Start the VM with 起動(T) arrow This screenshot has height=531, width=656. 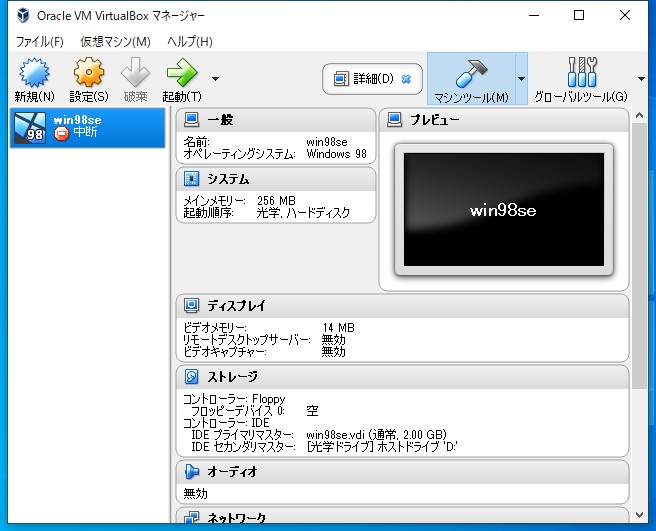(x=182, y=73)
